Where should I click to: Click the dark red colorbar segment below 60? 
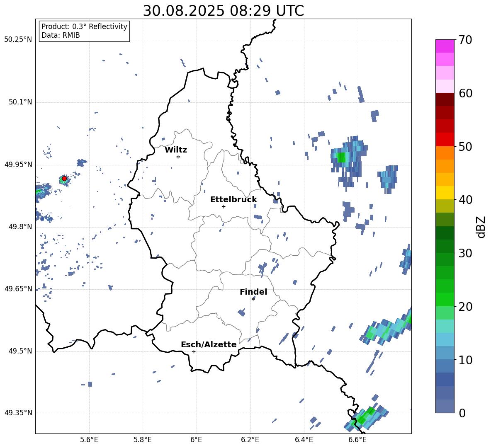click(x=445, y=99)
